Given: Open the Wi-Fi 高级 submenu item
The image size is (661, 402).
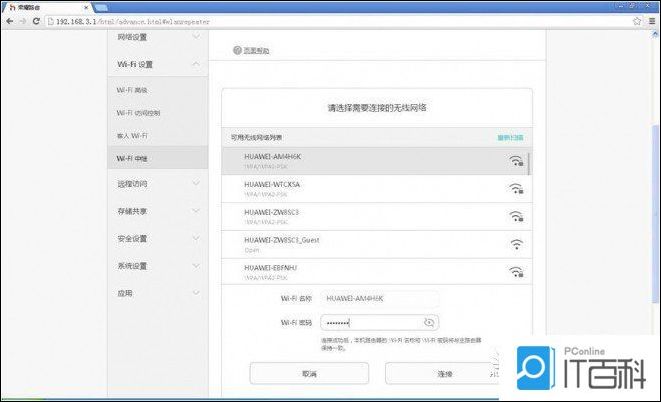Looking at the screenshot, I should point(132,90).
